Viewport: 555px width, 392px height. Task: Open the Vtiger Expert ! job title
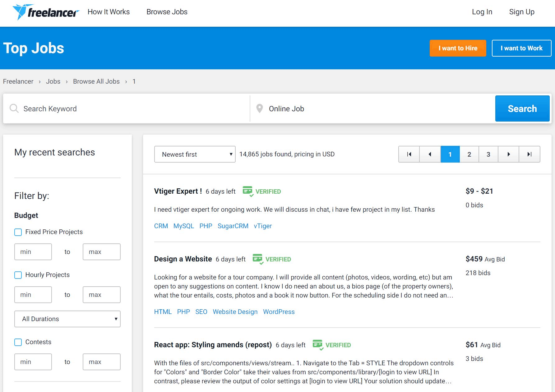pos(178,191)
